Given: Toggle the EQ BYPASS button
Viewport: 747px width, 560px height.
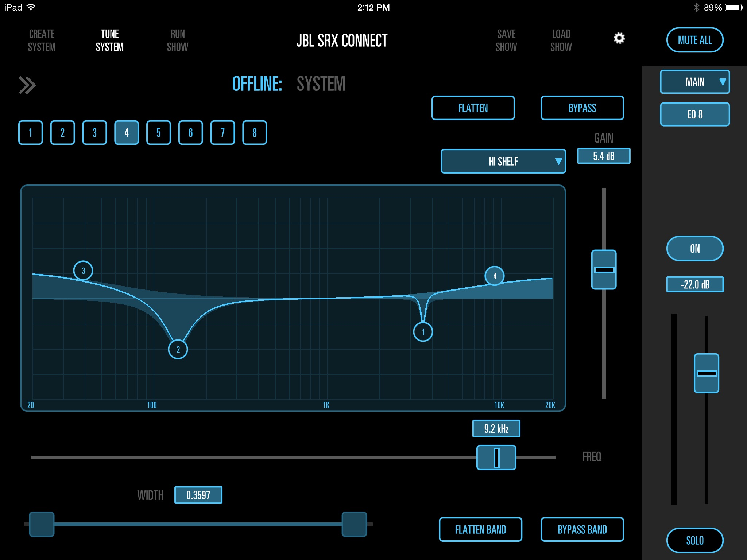Looking at the screenshot, I should point(582,108).
